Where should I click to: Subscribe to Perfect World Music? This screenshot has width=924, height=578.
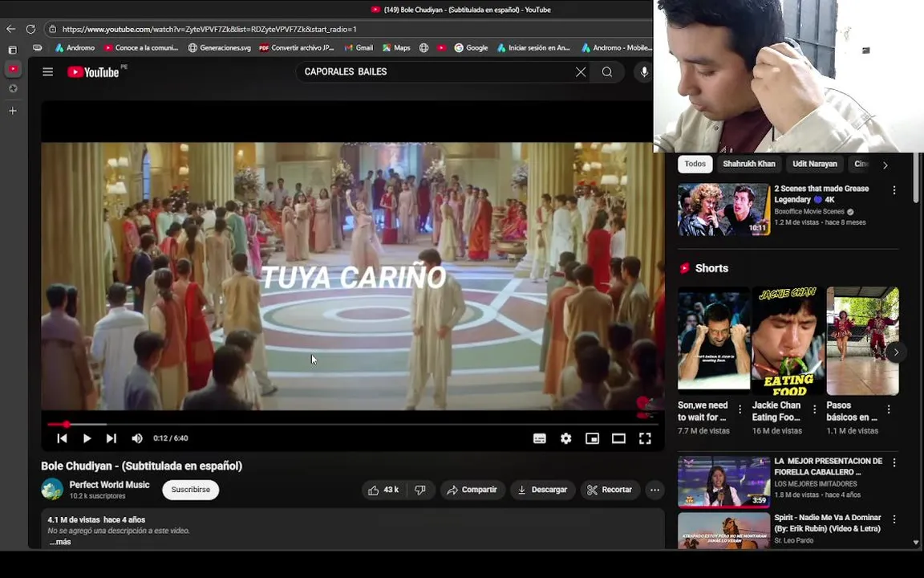point(190,490)
